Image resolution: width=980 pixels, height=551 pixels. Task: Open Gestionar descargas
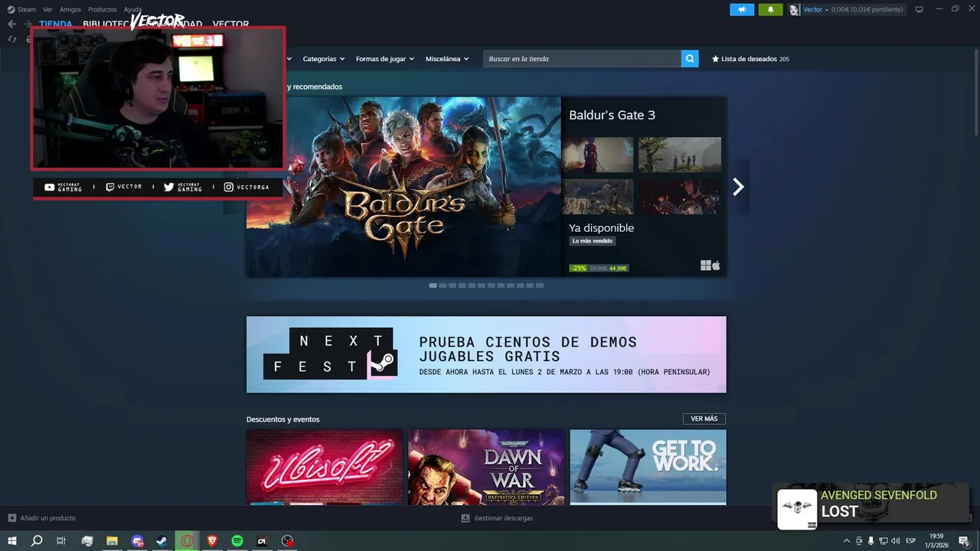point(497,518)
